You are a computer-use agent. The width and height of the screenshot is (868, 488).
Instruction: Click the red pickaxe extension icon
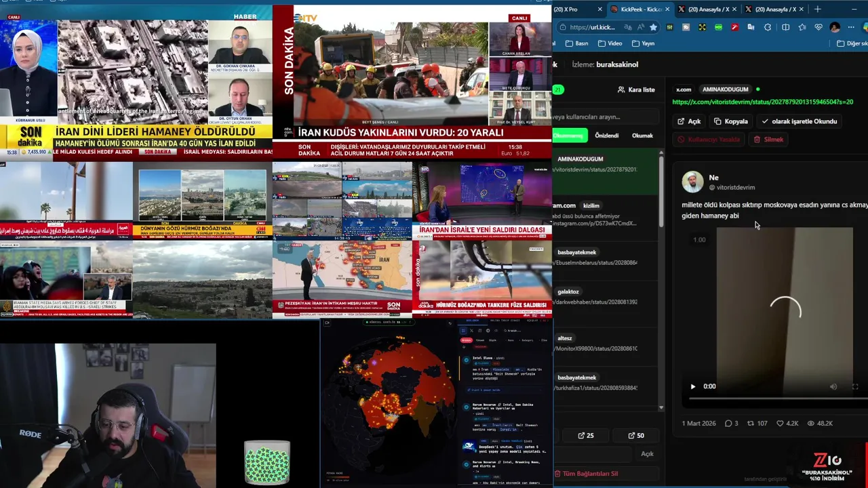[x=734, y=27]
